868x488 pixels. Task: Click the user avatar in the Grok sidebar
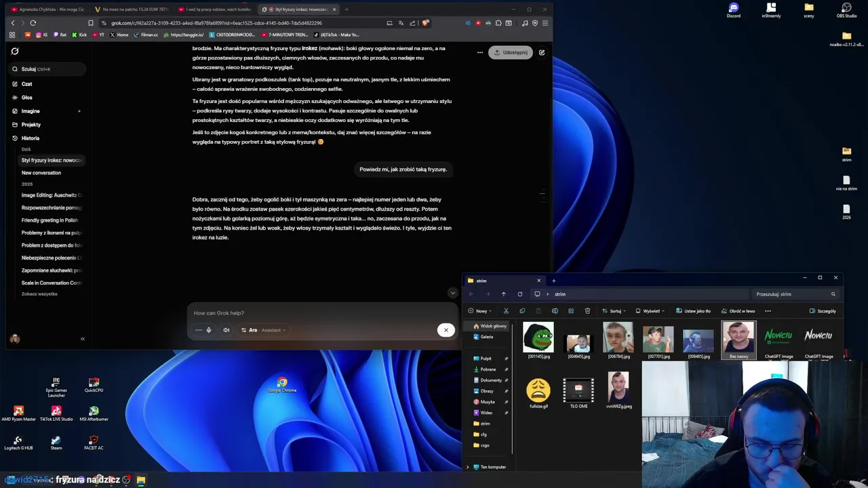pyautogui.click(x=15, y=339)
